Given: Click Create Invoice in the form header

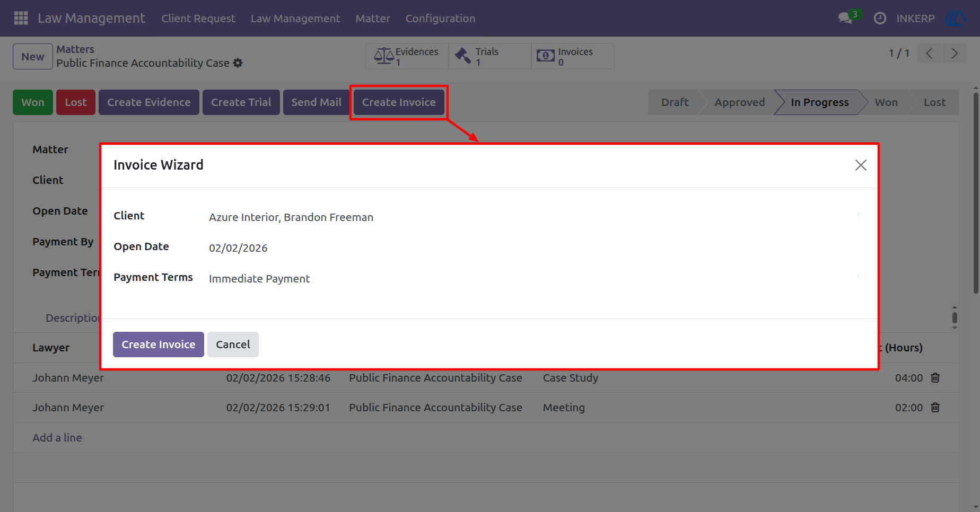Looking at the screenshot, I should pos(399,102).
